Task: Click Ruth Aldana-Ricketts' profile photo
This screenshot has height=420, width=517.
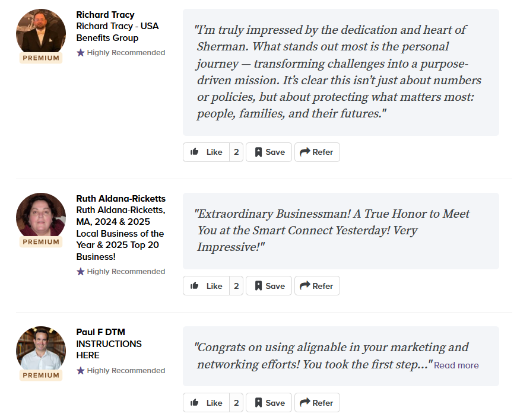Action: [40, 215]
